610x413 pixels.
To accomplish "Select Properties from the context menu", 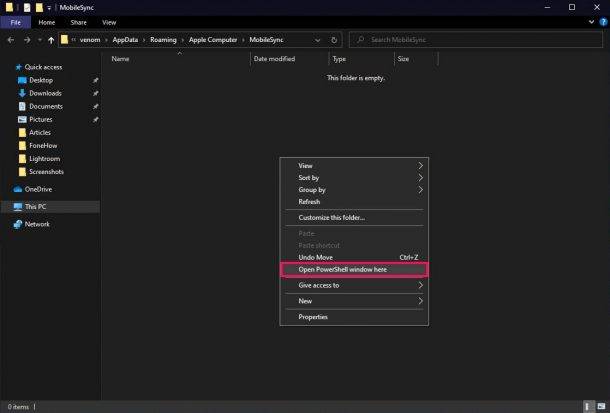I will 313,317.
